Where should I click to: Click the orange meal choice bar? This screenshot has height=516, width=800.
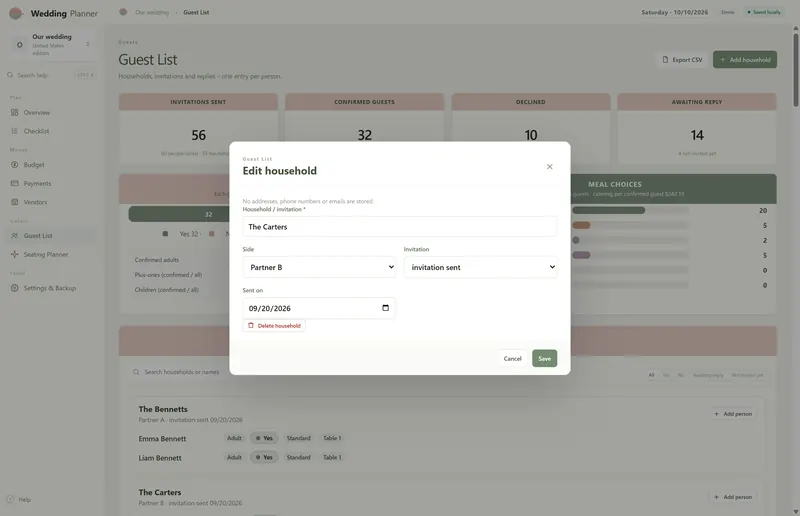pyautogui.click(x=581, y=225)
